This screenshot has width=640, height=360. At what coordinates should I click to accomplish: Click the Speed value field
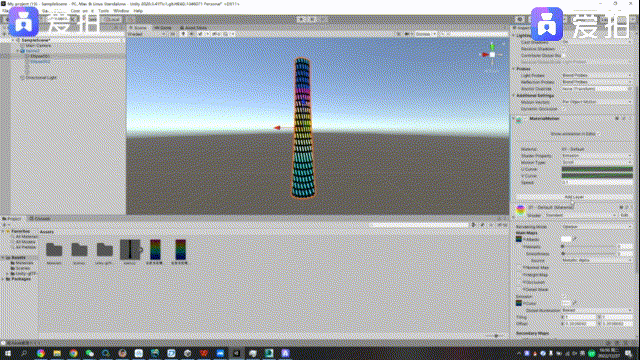coord(597,182)
